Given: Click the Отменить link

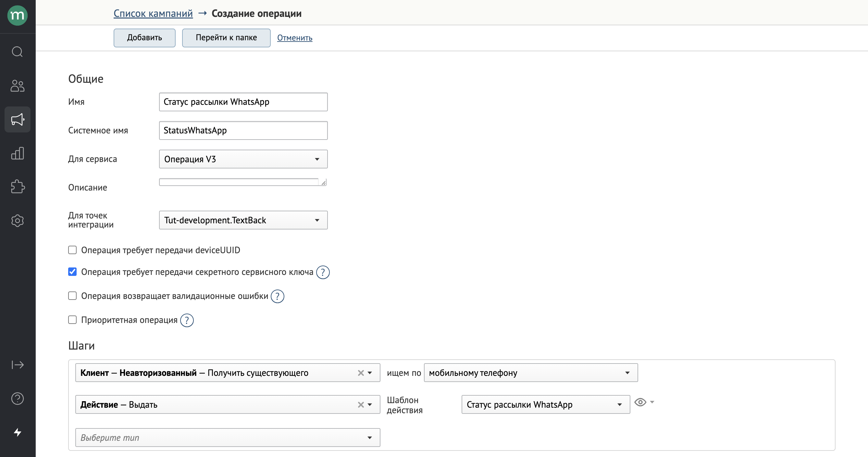Looking at the screenshot, I should coord(295,38).
